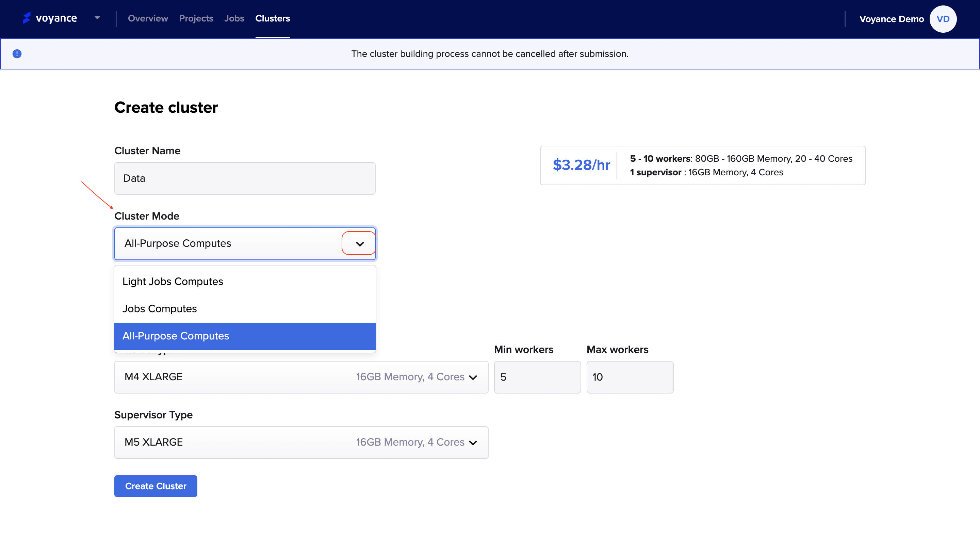The height and width of the screenshot is (559, 980).
Task: Edit the Cluster Name input field
Action: pos(245,178)
